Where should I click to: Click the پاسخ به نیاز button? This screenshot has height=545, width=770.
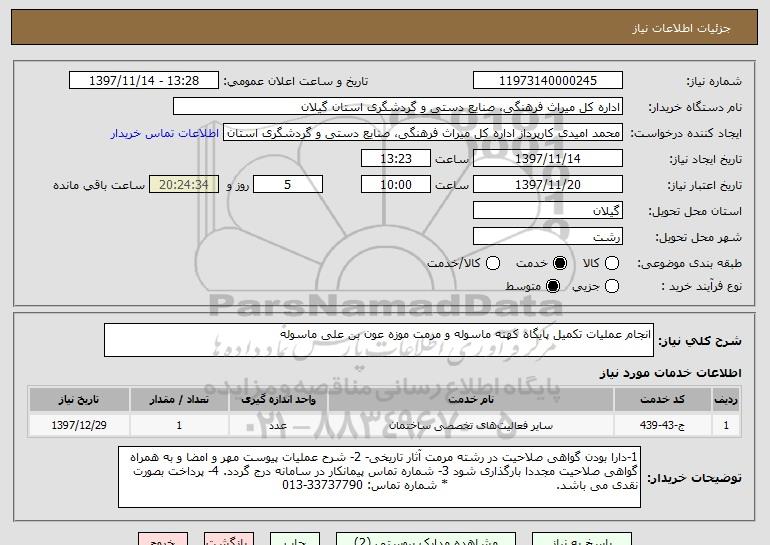pyautogui.click(x=582, y=539)
